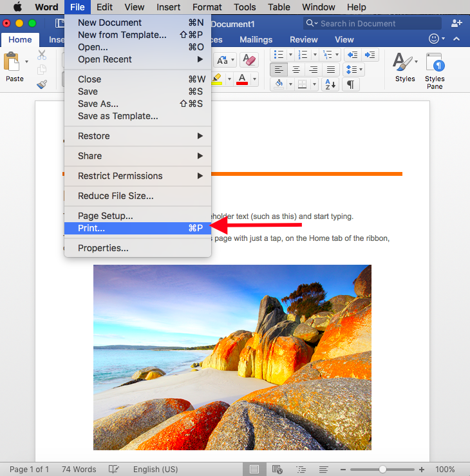The image size is (470, 476).
Task: Click the Paste clipboard icon
Action: pyautogui.click(x=11, y=61)
